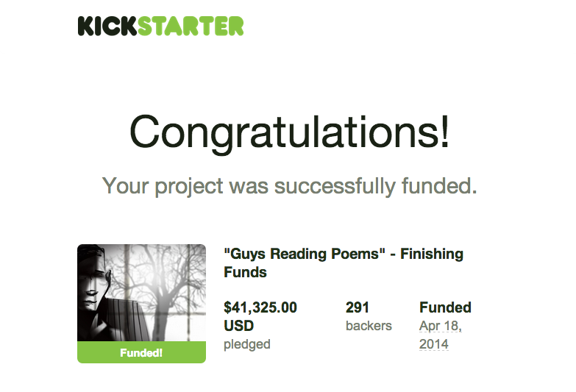
Task: Click the exclamation mark after "Congratulations"
Action: pos(443,132)
